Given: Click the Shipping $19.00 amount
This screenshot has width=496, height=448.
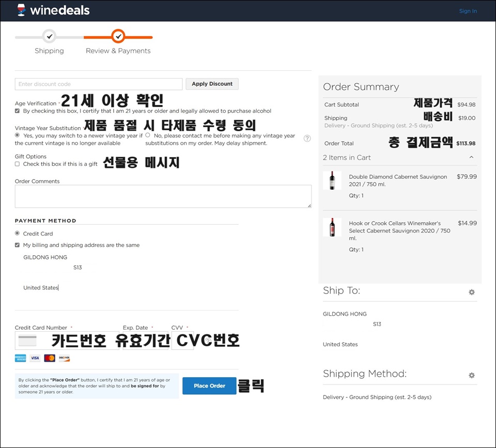Looking at the screenshot, I should (467, 118).
